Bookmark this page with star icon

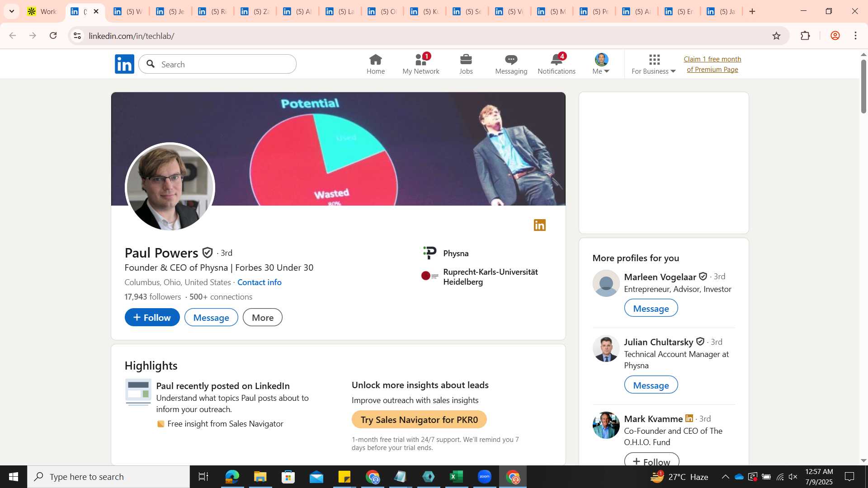pyautogui.click(x=776, y=36)
